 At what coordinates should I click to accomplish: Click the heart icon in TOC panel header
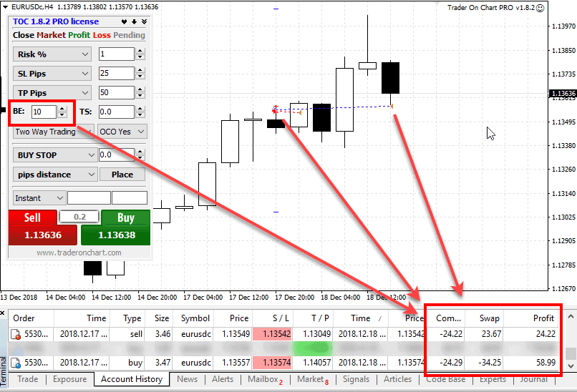tap(125, 21)
